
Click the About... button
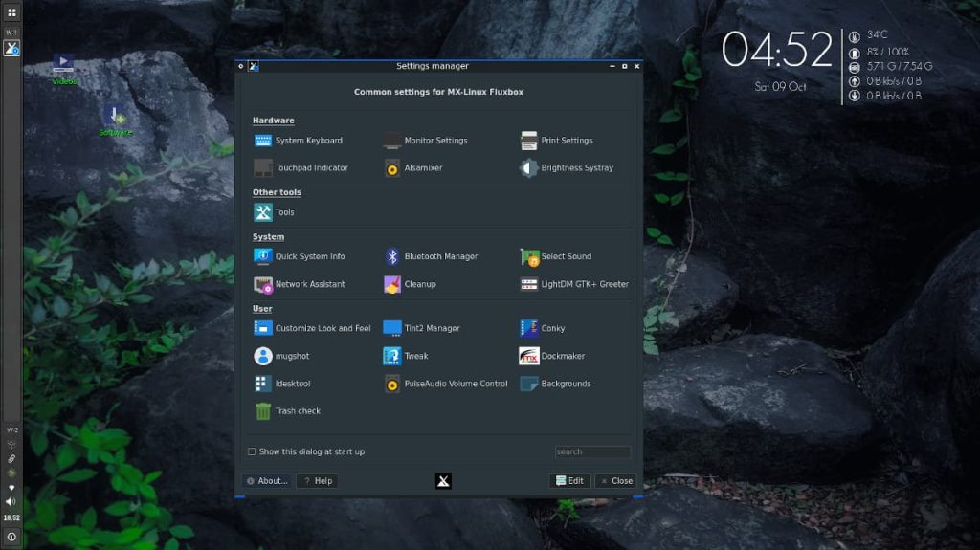[268, 481]
